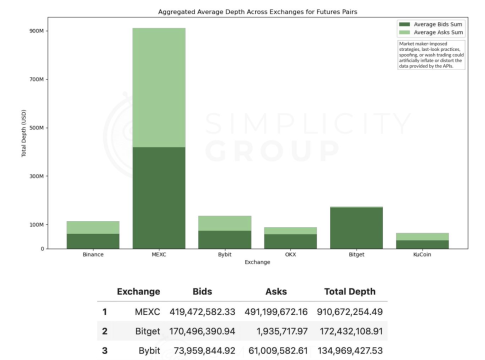Click the Bids column header
485x360 pixels.
click(x=202, y=292)
